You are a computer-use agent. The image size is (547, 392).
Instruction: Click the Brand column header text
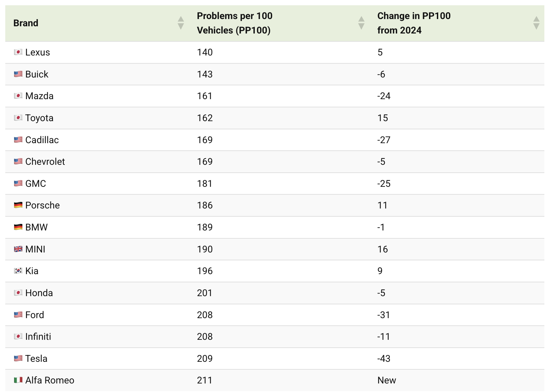pyautogui.click(x=26, y=23)
